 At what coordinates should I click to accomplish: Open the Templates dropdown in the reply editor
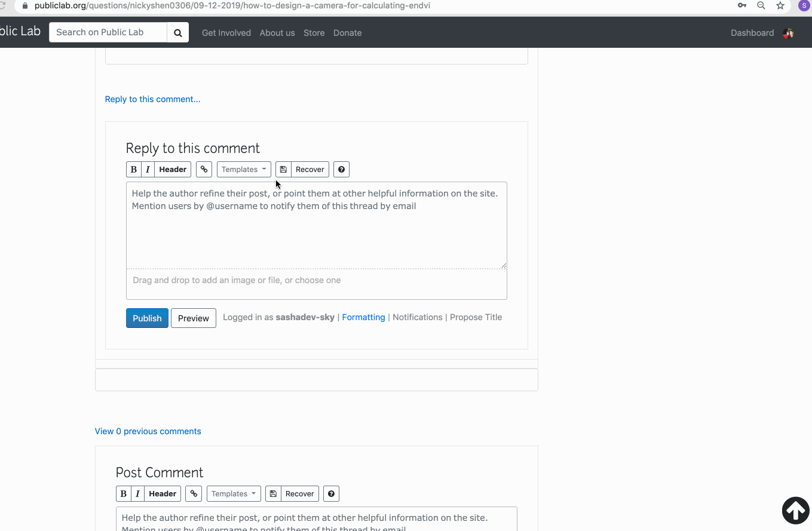244,169
